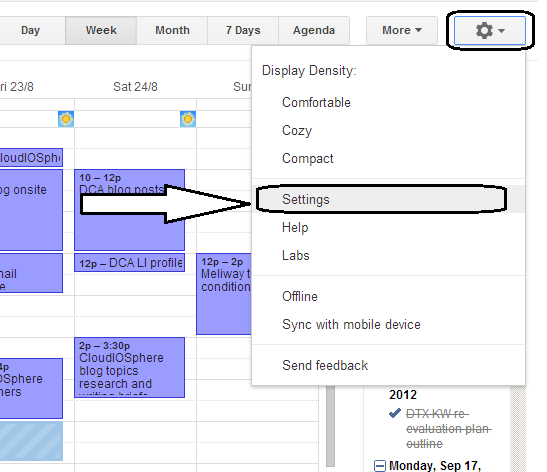Switch to Month view
The image size is (547, 472).
[172, 30]
